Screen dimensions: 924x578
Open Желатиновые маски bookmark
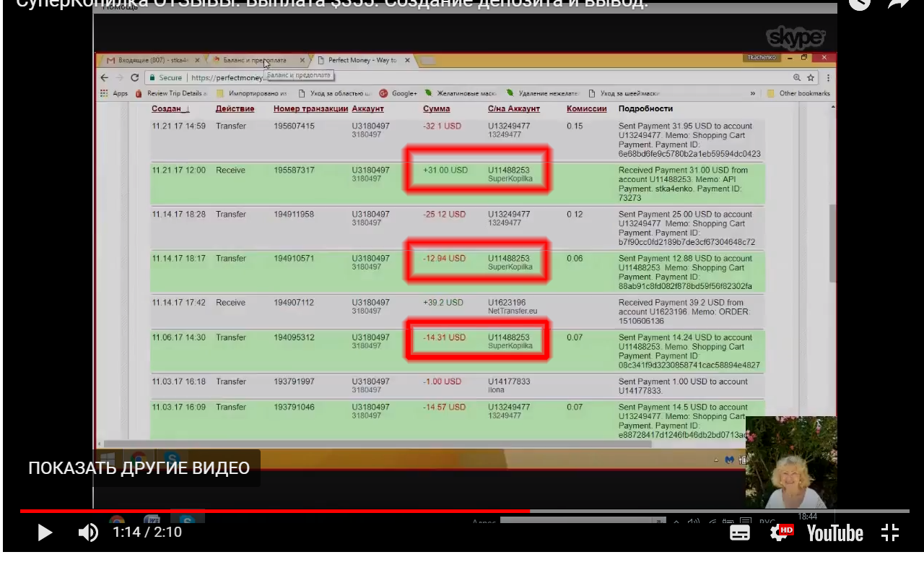coord(461,93)
